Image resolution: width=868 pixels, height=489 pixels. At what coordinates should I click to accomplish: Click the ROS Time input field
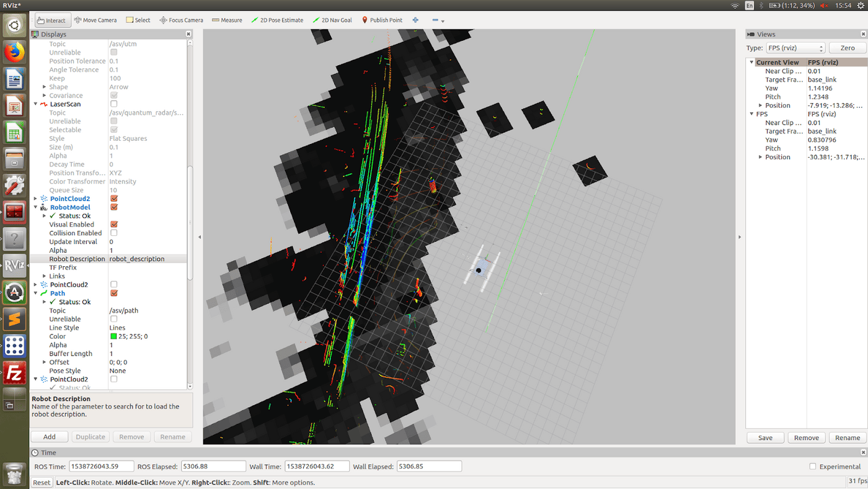pos(102,467)
